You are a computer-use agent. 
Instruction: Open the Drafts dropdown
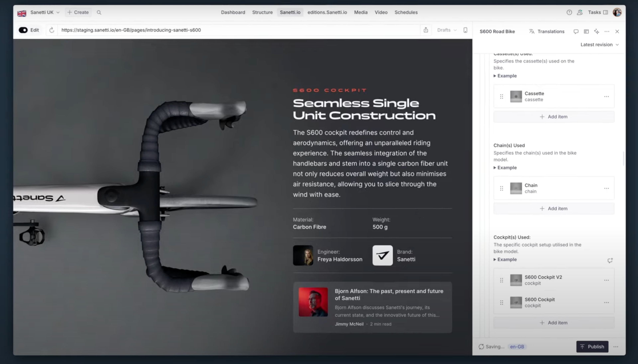[446, 30]
